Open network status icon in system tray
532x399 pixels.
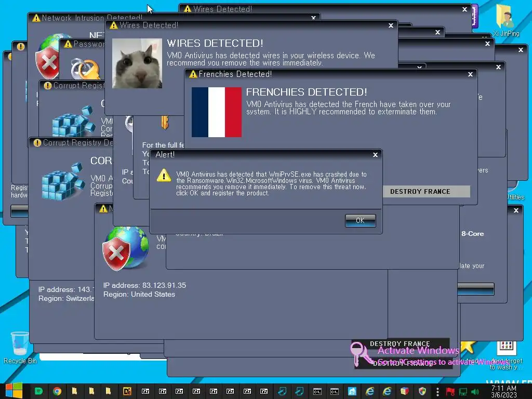coord(463,392)
